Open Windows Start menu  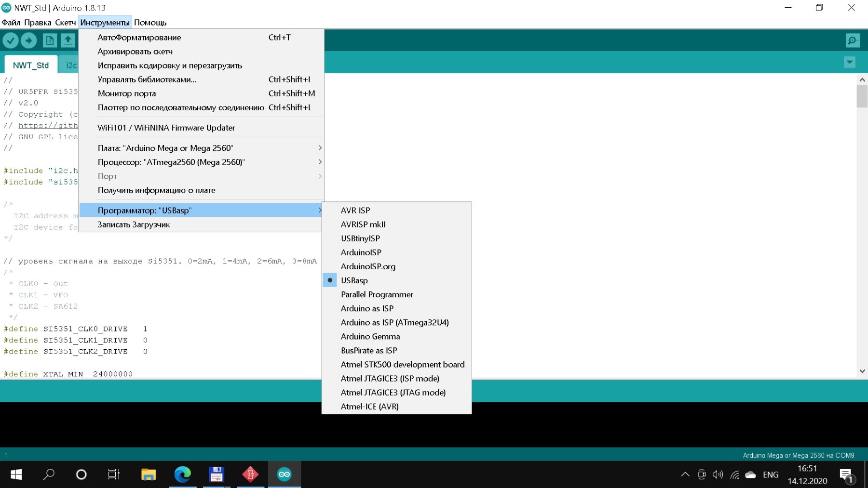click(x=16, y=475)
